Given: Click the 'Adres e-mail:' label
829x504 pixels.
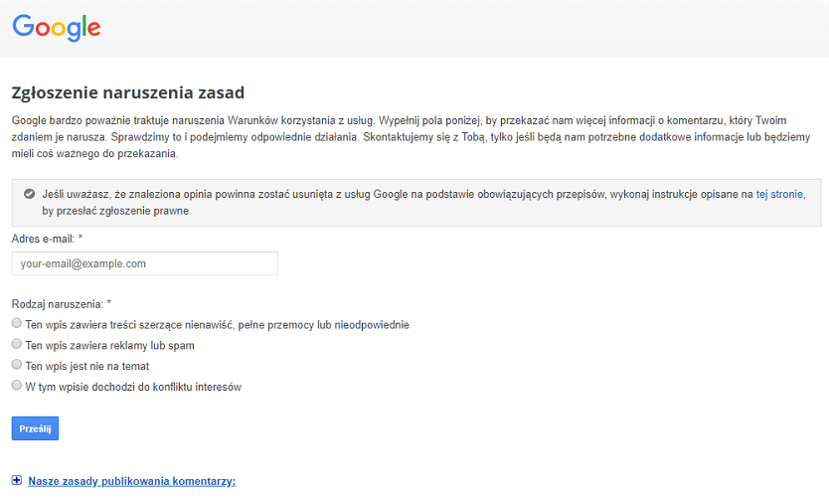Looking at the screenshot, I should (44, 239).
